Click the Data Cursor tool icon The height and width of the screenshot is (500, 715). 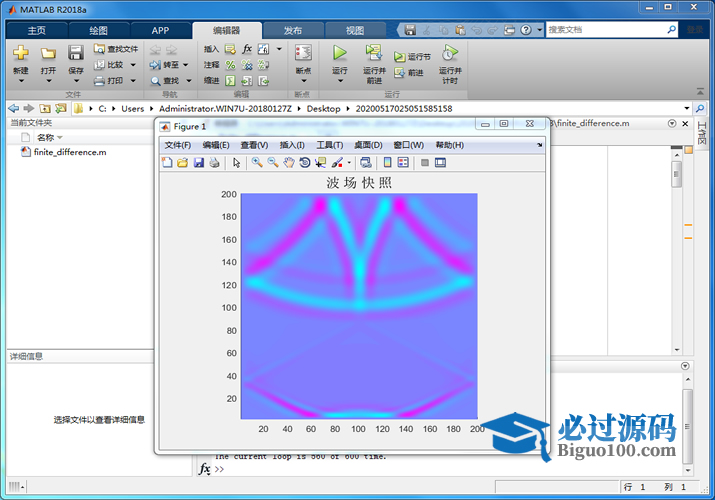coord(320,162)
